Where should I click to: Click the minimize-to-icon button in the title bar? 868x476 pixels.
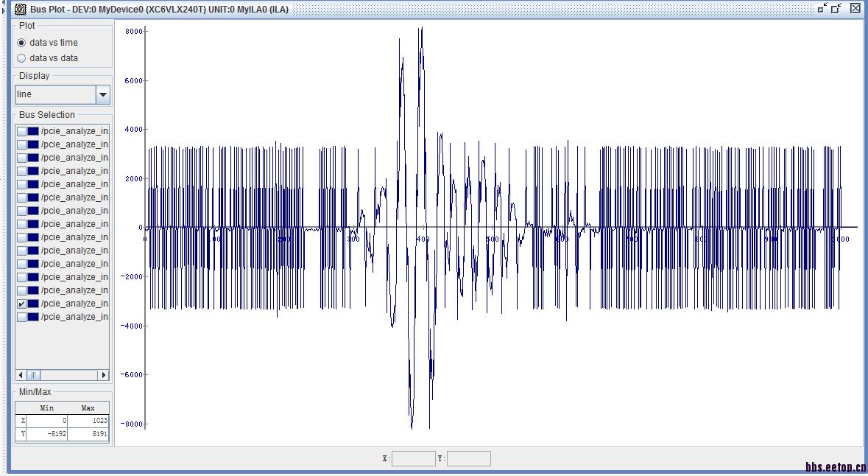[x=822, y=8]
